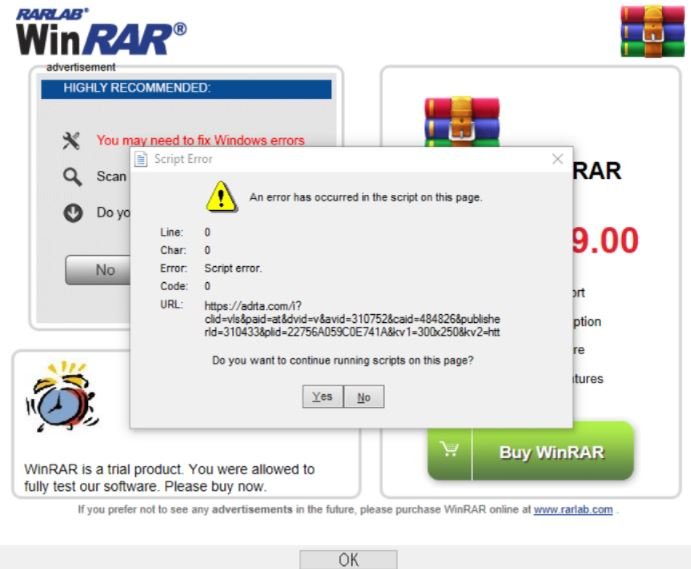
Task: Click the OK button at bottom
Action: [x=348, y=560]
